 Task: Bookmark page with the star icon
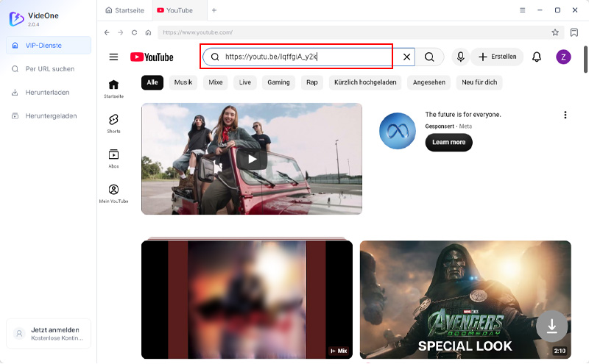click(x=555, y=32)
